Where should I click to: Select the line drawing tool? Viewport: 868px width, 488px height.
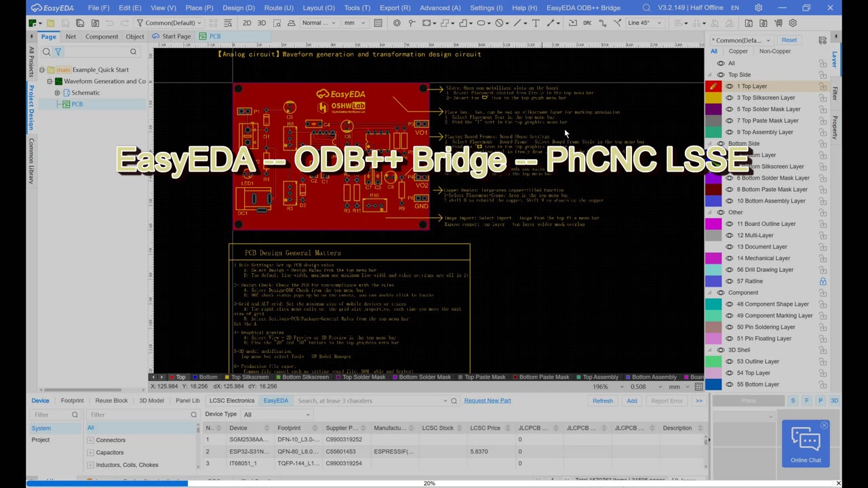pos(517,23)
